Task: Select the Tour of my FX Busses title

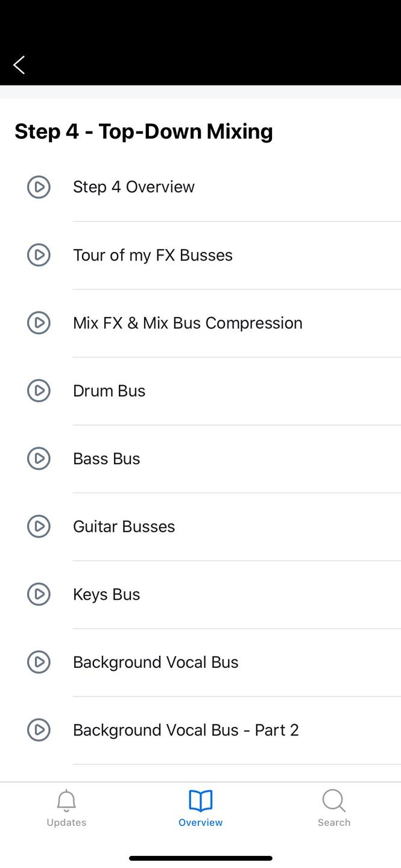Action: 153,255
